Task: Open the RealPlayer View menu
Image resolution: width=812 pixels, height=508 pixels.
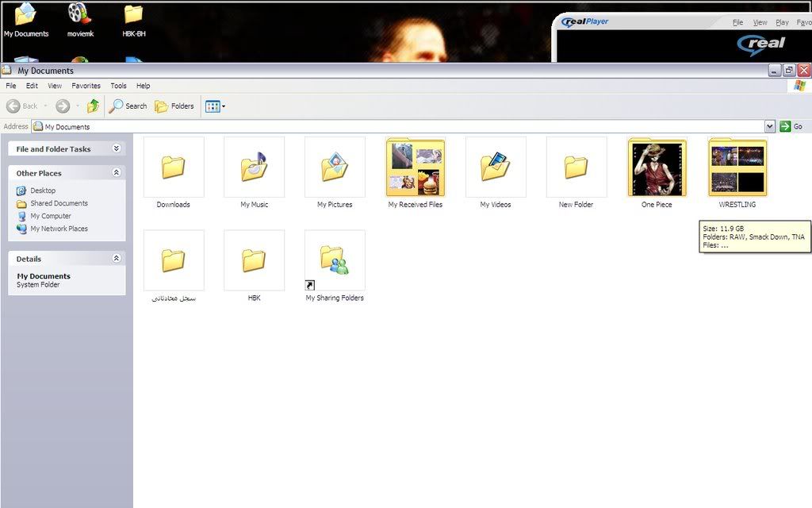Action: 760,22
